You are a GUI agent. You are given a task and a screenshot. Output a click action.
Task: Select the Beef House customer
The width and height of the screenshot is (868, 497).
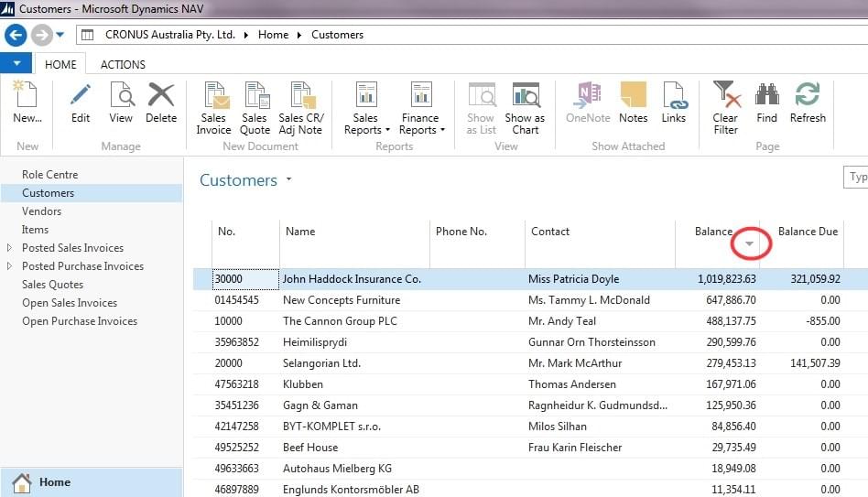click(310, 448)
